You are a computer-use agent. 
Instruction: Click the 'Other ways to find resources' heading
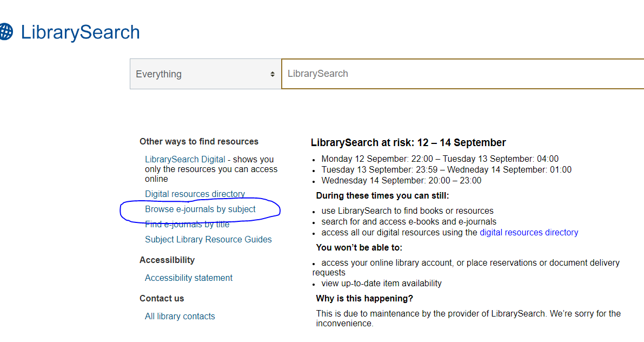point(199,142)
